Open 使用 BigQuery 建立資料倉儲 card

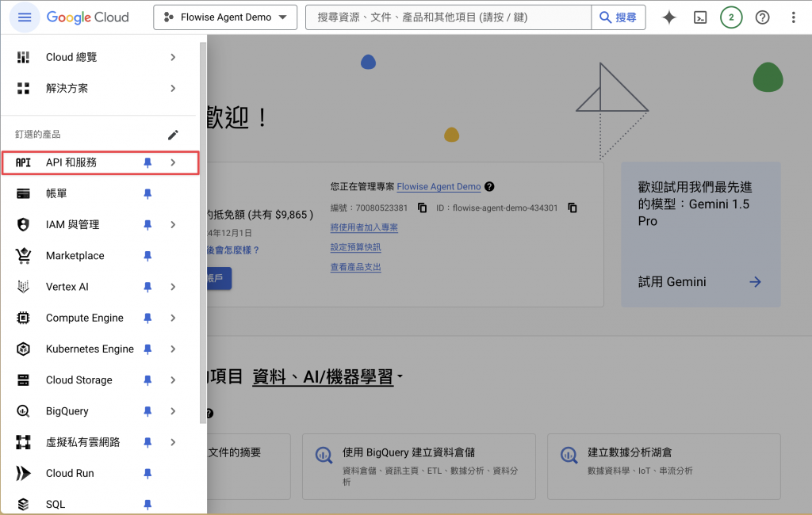[419, 467]
